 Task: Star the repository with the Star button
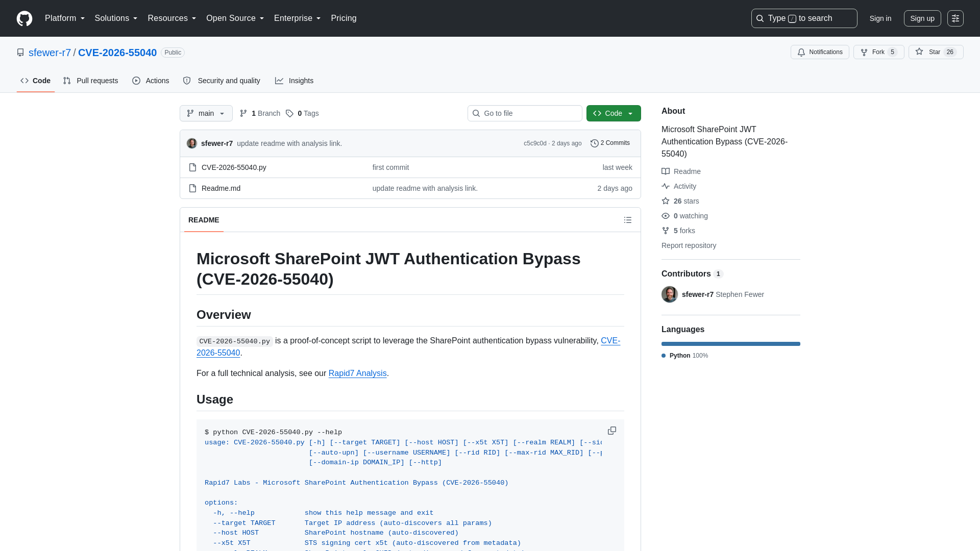click(936, 52)
